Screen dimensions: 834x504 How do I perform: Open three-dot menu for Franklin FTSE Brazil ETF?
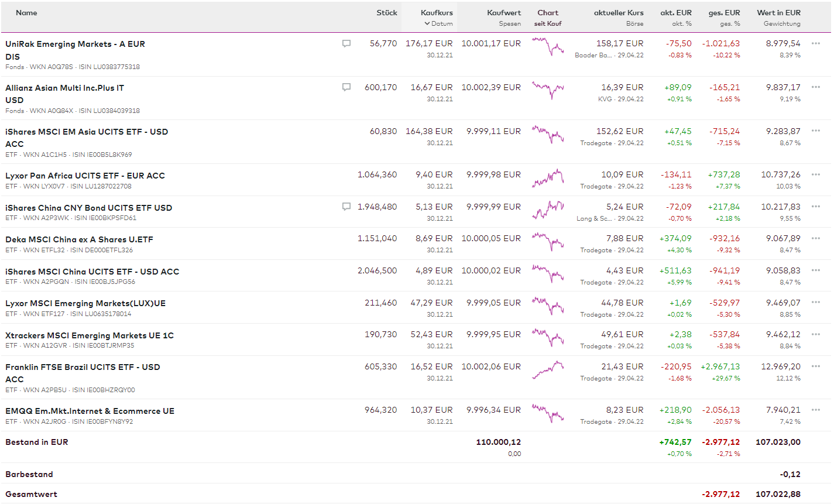click(816, 366)
